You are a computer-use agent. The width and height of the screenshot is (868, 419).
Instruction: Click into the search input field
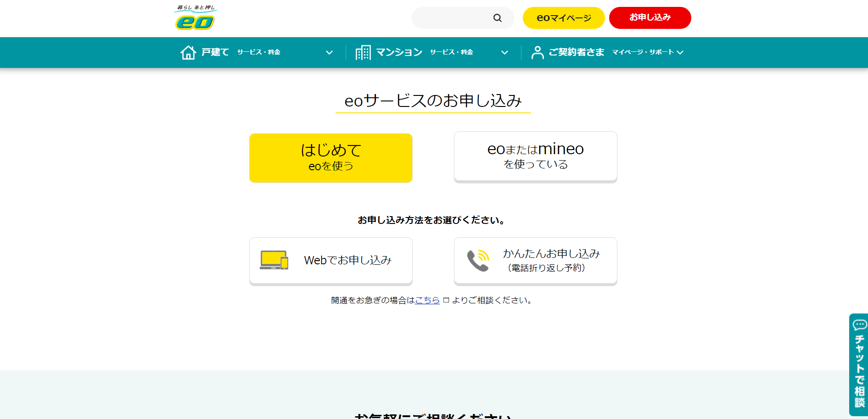pyautogui.click(x=452, y=18)
